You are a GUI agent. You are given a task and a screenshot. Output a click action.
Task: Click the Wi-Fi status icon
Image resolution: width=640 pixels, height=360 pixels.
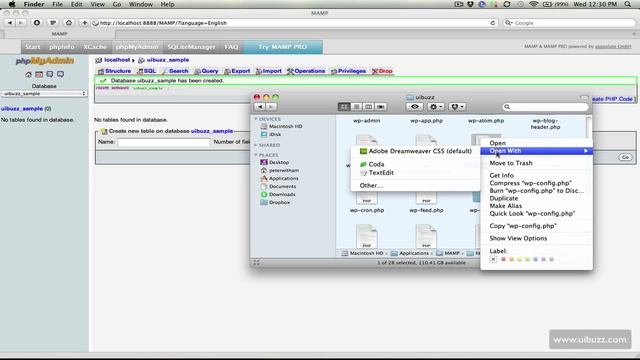click(x=533, y=4)
